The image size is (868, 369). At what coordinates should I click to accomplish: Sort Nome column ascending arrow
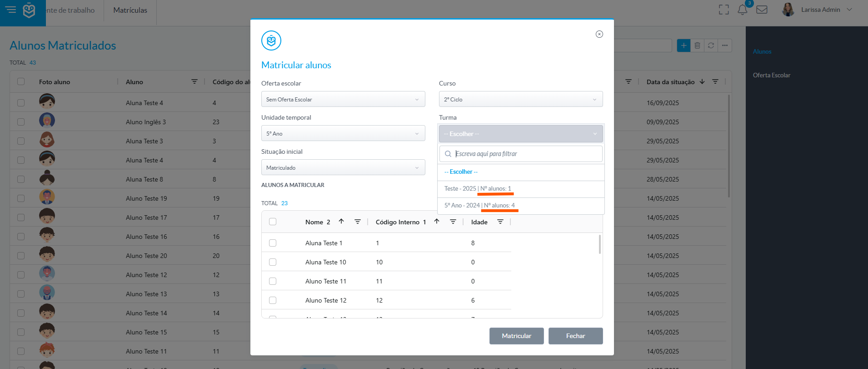[x=341, y=222]
